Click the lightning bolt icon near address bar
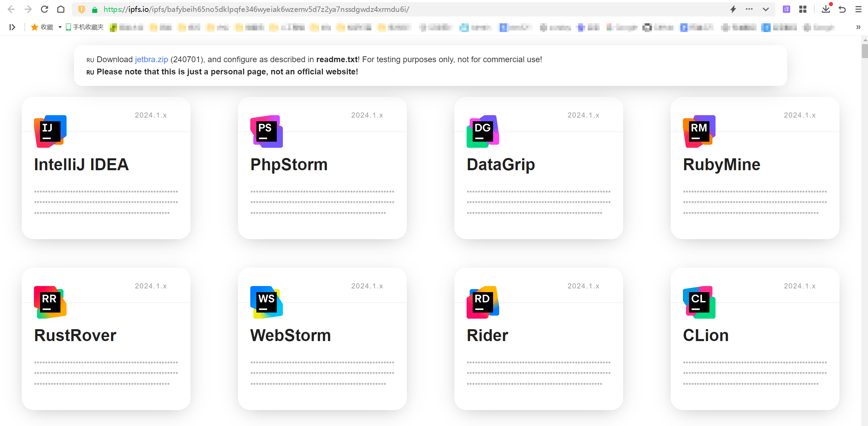 (732, 9)
